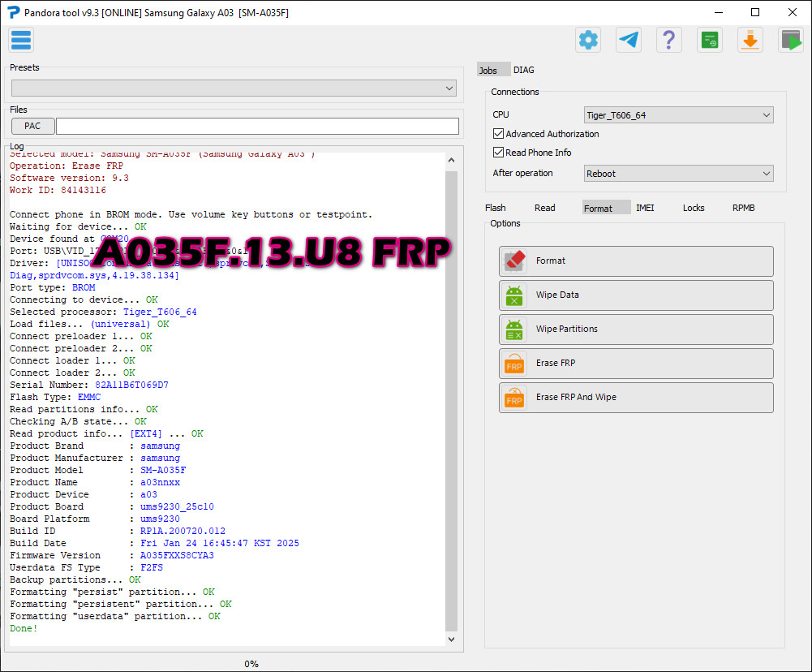Click serial number 82A11B6T069D7 in log
Viewport: 812px width, 672px height.
(x=131, y=385)
